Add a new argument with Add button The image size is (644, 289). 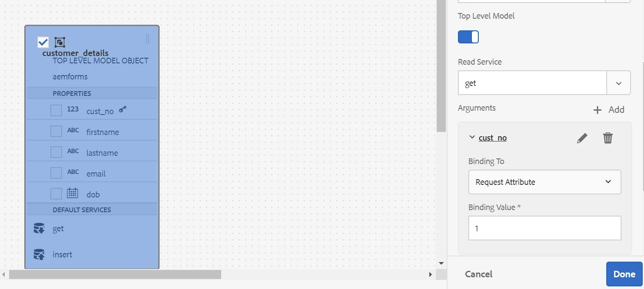pos(608,110)
